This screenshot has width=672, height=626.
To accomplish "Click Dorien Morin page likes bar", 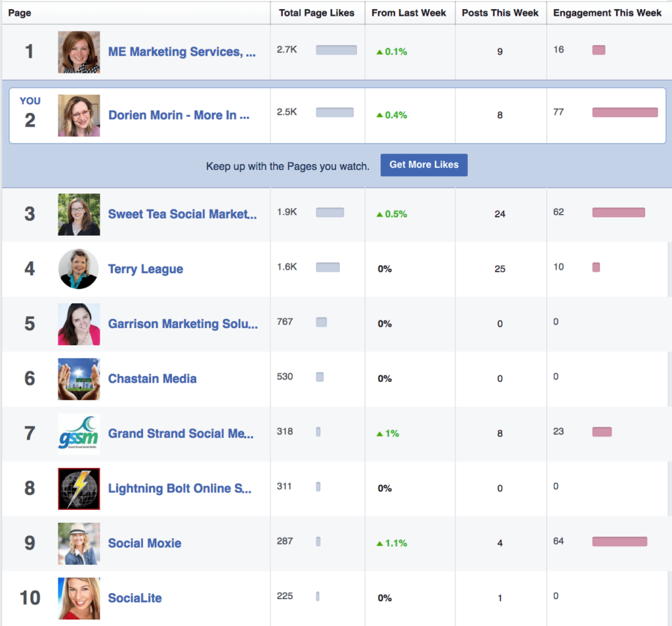I will tap(335, 112).
